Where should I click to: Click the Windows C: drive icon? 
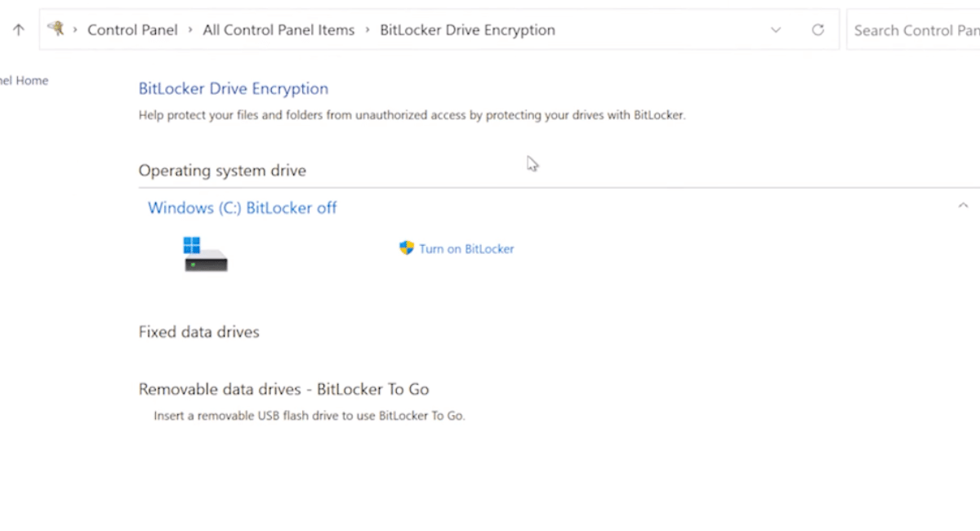(205, 254)
